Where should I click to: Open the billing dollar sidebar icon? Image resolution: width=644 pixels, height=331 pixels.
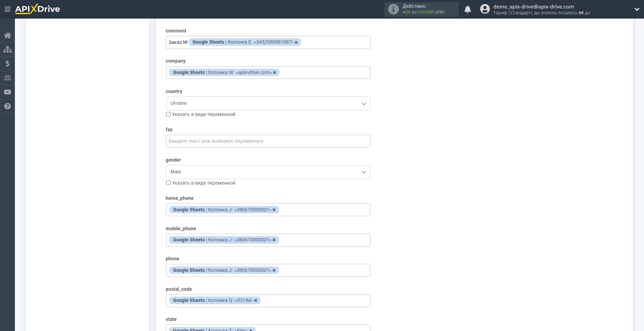click(x=7, y=64)
